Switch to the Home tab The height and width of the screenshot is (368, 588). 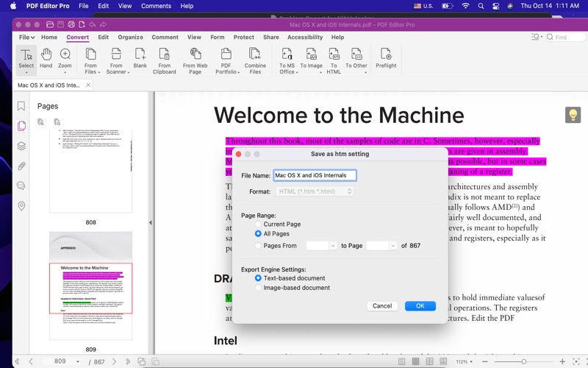(x=49, y=38)
